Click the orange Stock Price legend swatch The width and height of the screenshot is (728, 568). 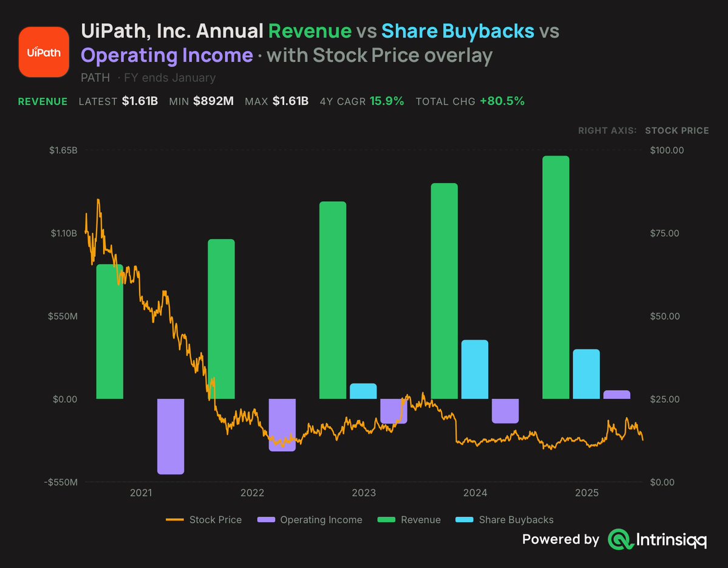(x=175, y=519)
